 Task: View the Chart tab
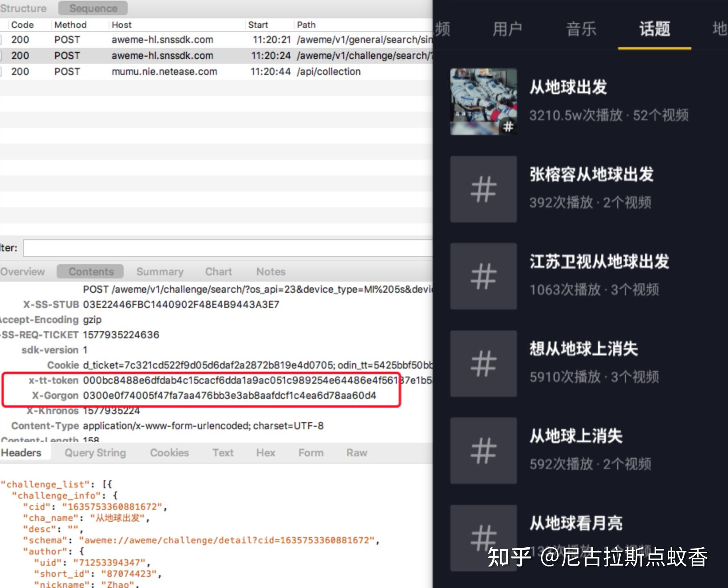218,271
